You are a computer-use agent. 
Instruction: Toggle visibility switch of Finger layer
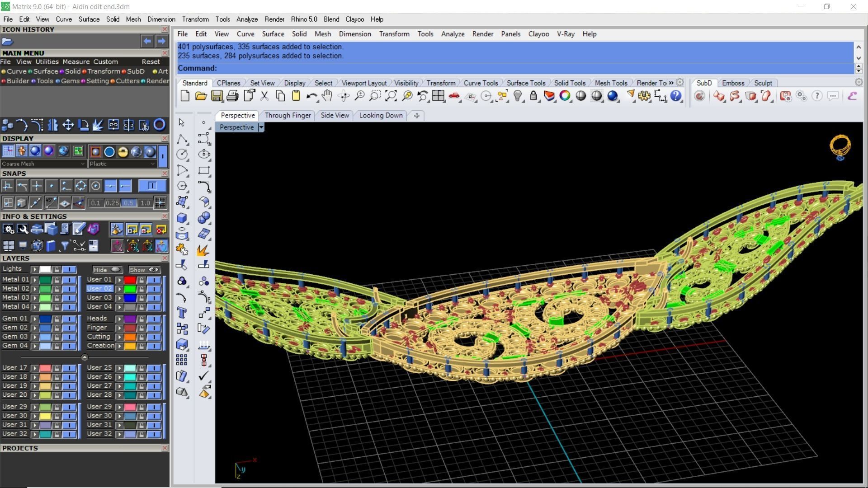click(154, 328)
